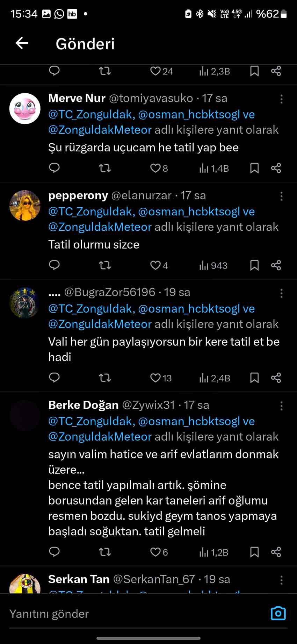Viewport: 297px width, 644px height.
Task: Like Berke Doğan's tweet
Action: pyautogui.click(x=155, y=552)
